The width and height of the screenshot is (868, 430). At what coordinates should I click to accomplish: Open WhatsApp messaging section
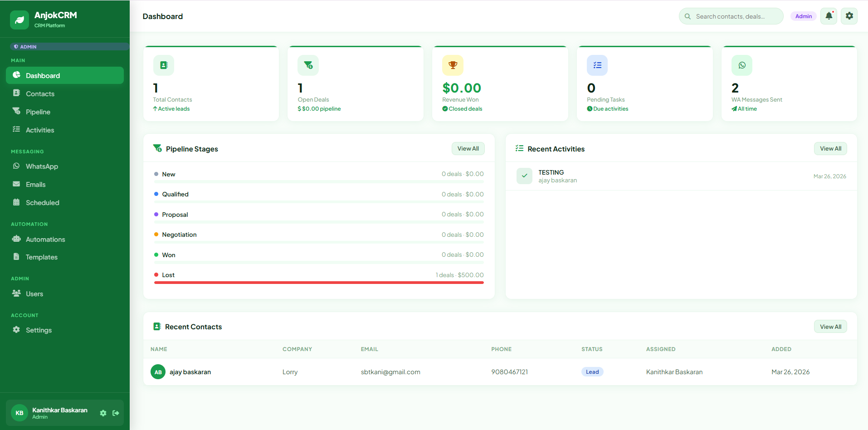pos(42,166)
